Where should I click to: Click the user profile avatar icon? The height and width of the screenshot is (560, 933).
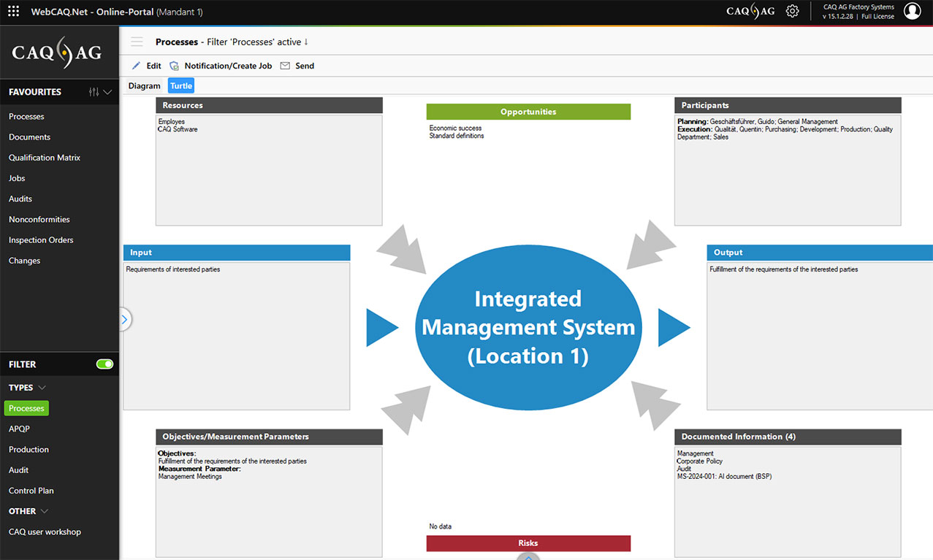(912, 11)
